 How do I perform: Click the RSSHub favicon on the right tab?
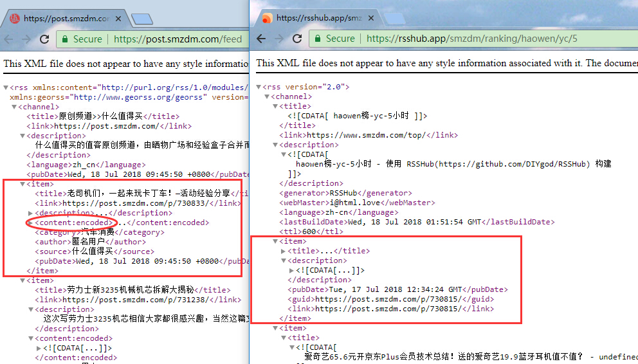[267, 18]
